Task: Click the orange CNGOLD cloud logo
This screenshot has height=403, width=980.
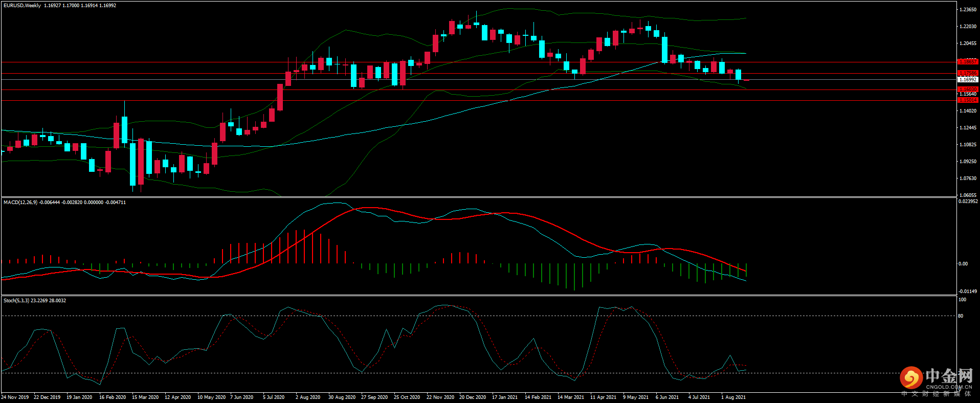Action: click(911, 378)
